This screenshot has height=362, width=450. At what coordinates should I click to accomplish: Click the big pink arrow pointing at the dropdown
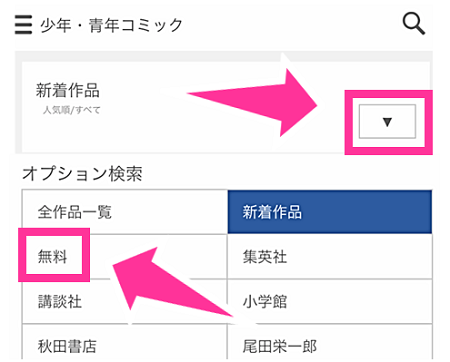coord(252,102)
